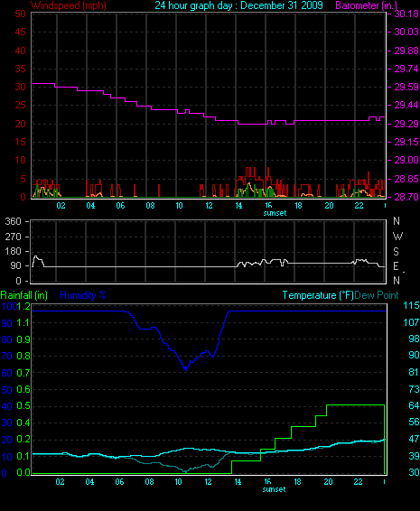Click the Windspeed (mph) axis title

tap(69, 5)
